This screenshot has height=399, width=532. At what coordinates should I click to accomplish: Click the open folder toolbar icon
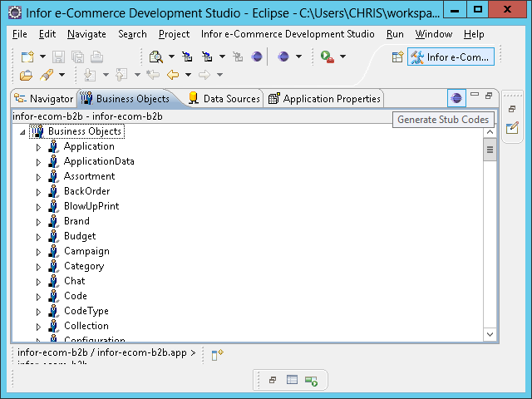tap(27, 75)
